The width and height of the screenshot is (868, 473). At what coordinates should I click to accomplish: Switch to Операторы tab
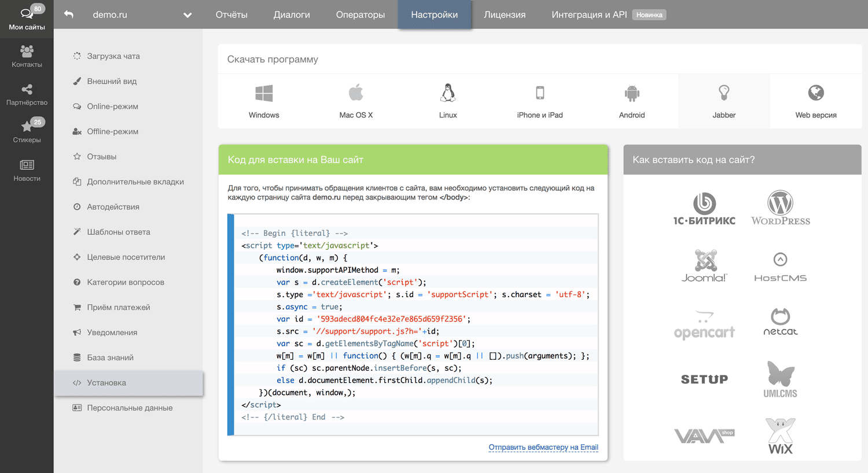pyautogui.click(x=361, y=14)
